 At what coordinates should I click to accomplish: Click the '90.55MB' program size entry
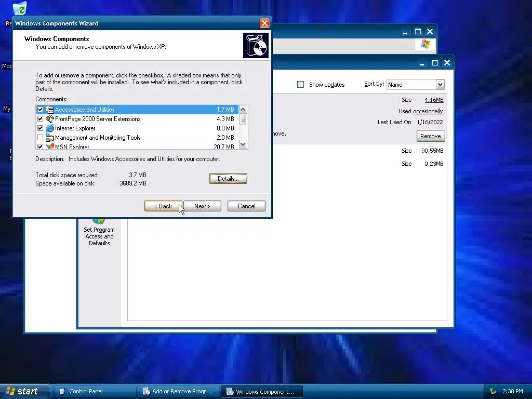click(x=432, y=151)
